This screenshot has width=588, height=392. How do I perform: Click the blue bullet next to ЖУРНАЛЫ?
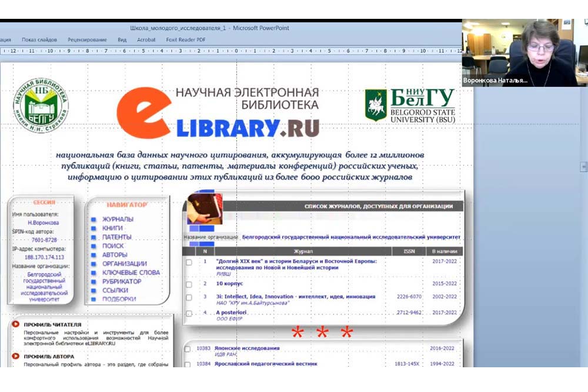(x=93, y=220)
